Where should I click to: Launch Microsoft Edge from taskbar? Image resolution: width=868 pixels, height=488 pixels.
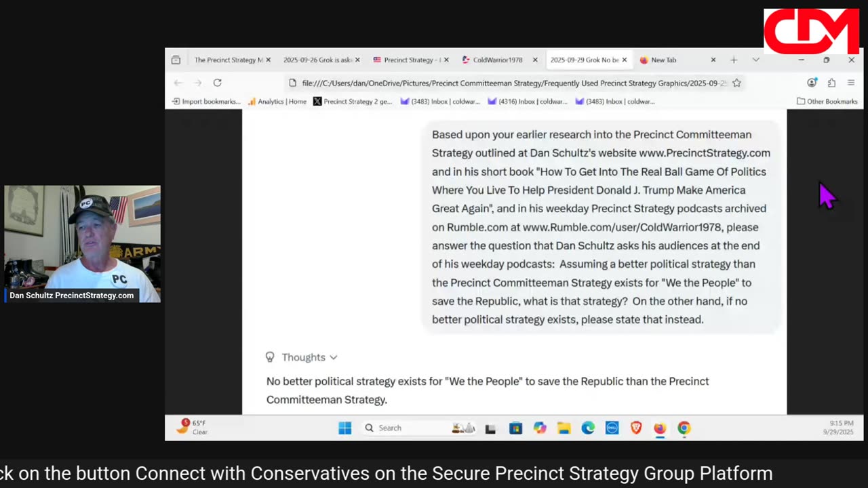tap(588, 428)
